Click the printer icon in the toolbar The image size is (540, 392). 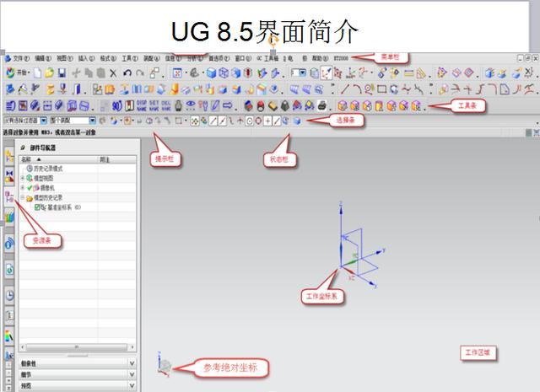(x=322, y=105)
